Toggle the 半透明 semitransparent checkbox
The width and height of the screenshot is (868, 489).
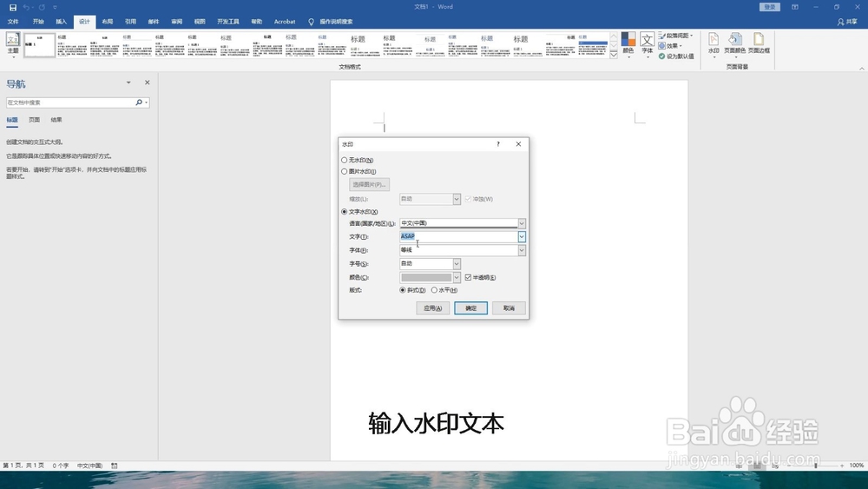pyautogui.click(x=469, y=277)
